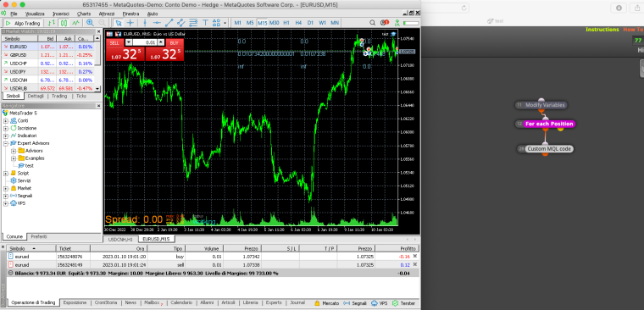Set timeframe to M1

(238, 23)
